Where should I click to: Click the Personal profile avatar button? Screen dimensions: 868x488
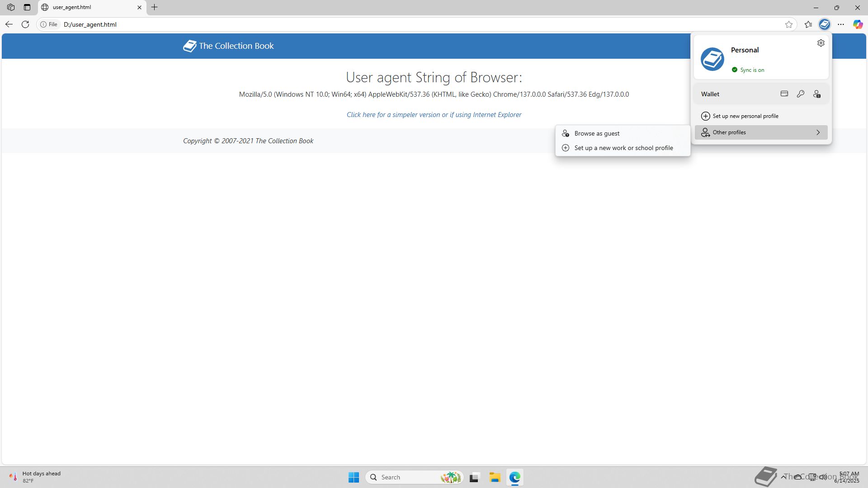(825, 24)
